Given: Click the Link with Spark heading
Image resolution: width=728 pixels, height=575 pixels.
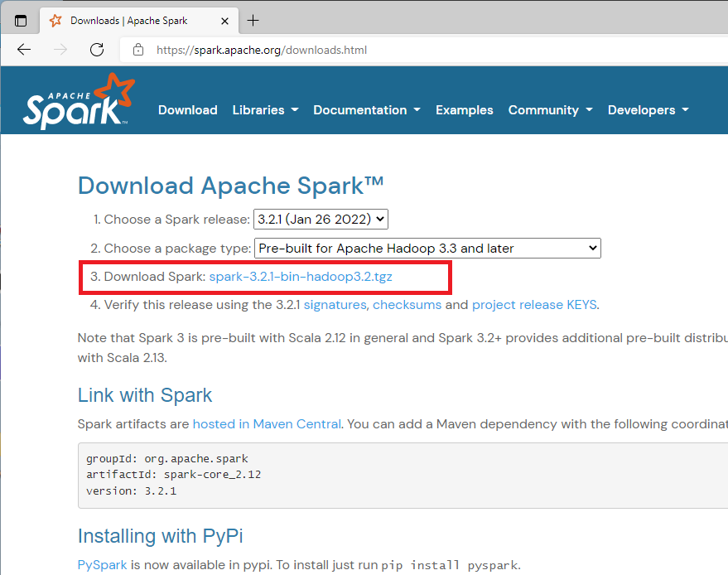Looking at the screenshot, I should (145, 395).
